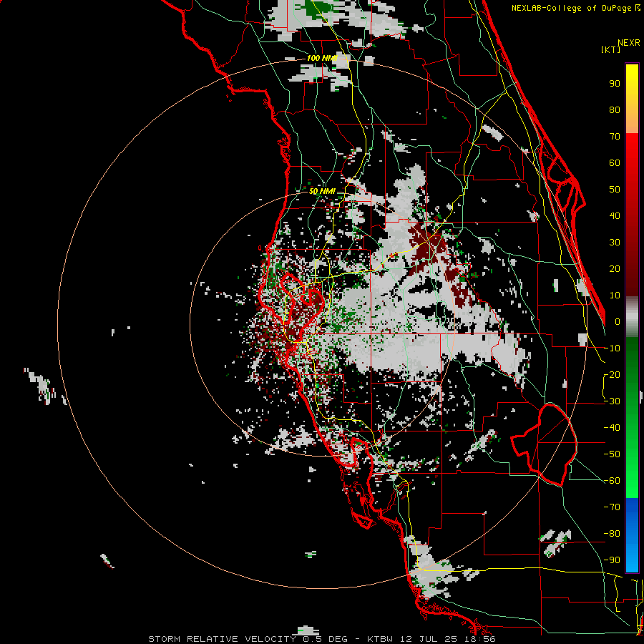Image resolution: width=644 pixels, height=644 pixels.
Task: Pick the blue segment of the color bar
Action: pos(632,535)
